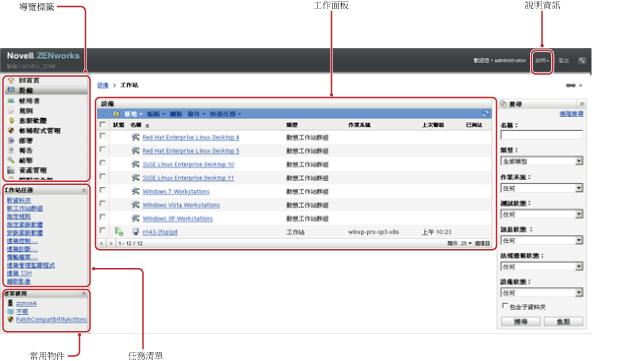This screenshot has width=623, height=361.
Task: Focus the Name (名稱) search input field
Action: (542, 135)
